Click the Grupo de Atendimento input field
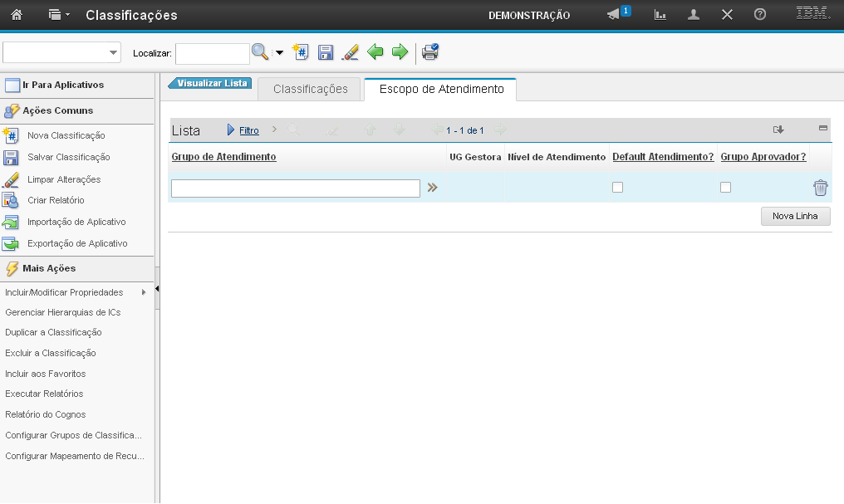Screen dimensions: 844x504 [295, 188]
